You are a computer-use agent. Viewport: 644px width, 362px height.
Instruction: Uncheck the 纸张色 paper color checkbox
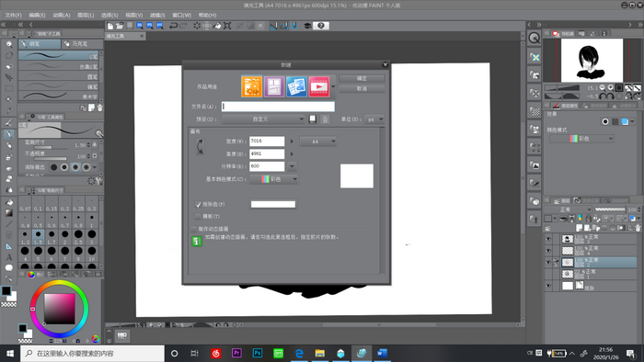click(x=198, y=204)
